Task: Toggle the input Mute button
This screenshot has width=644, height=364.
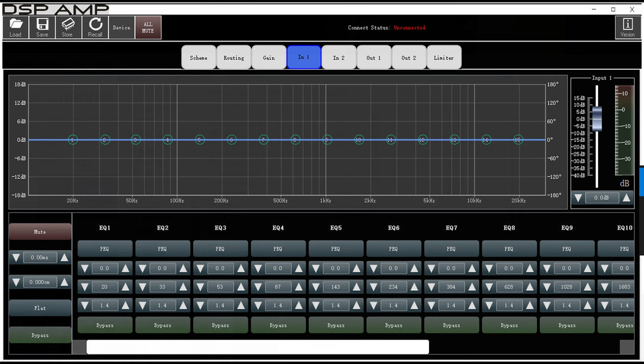Action: pos(40,232)
